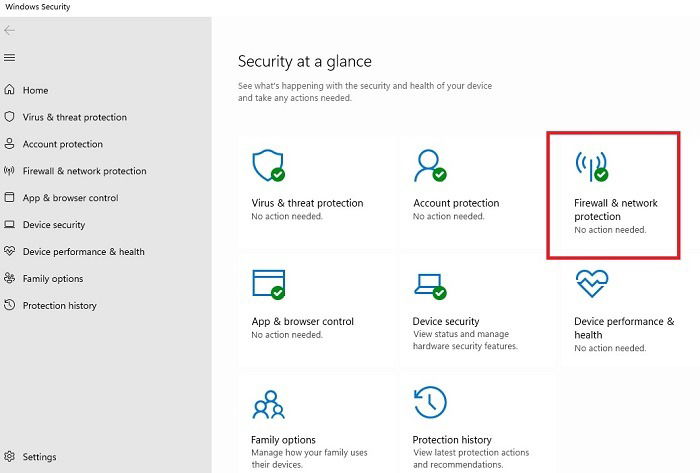Screen dimensions: 700x473
Task: Toggle the hamburger navigation menu
Action: 9,58
